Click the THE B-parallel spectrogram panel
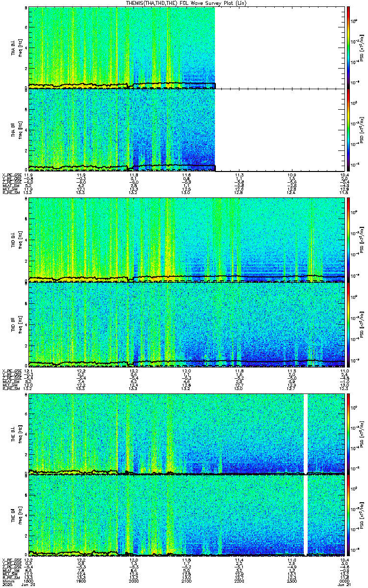Image resolution: width=368 pixels, height=588 pixels. [x=187, y=514]
